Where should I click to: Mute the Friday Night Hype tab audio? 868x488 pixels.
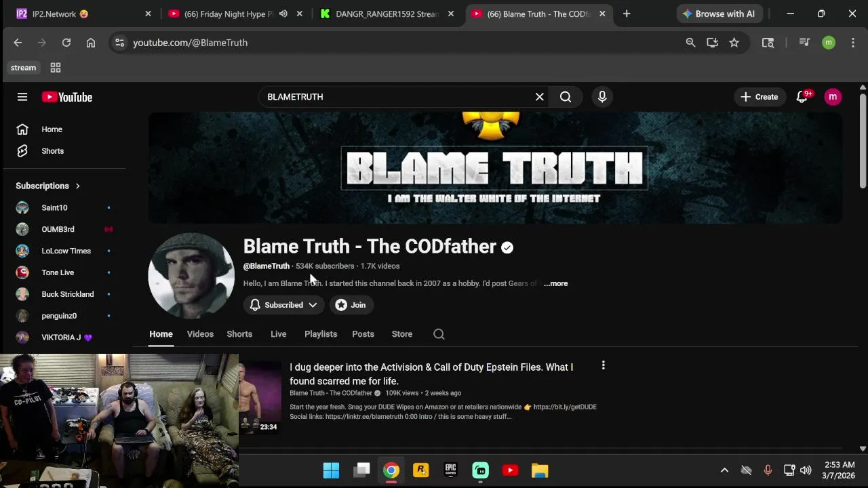(283, 14)
